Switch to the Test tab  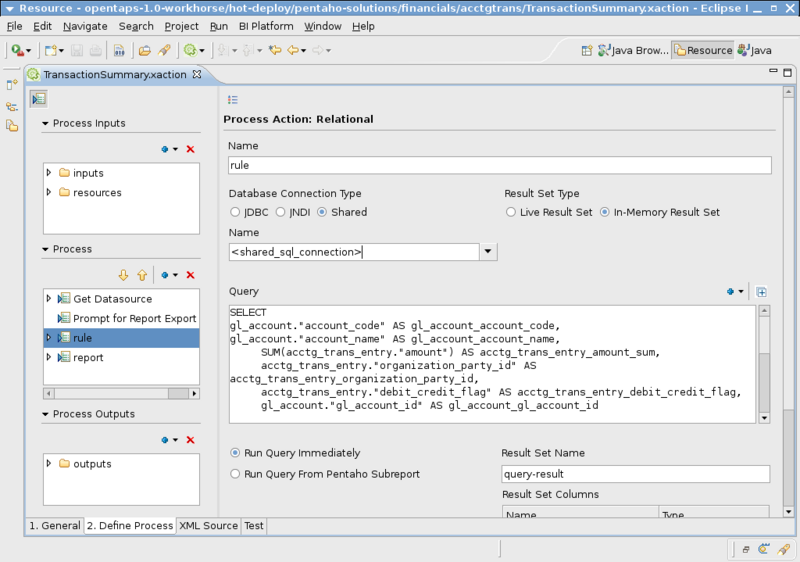[254, 525]
